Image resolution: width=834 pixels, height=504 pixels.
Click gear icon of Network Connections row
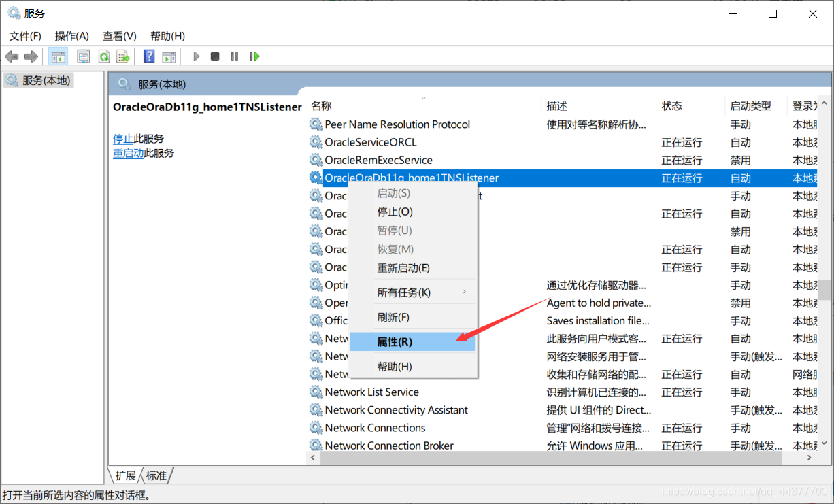point(316,428)
